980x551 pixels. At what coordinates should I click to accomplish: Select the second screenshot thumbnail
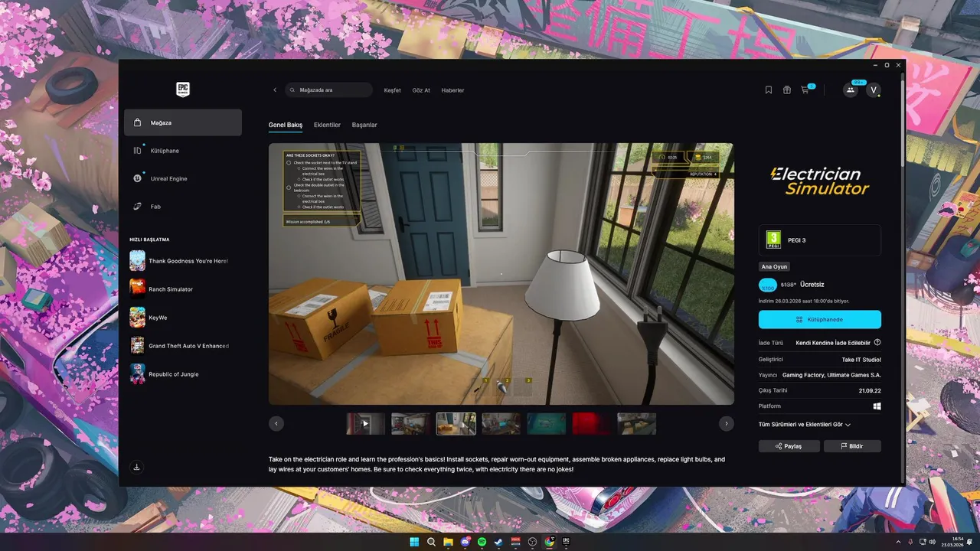click(410, 423)
